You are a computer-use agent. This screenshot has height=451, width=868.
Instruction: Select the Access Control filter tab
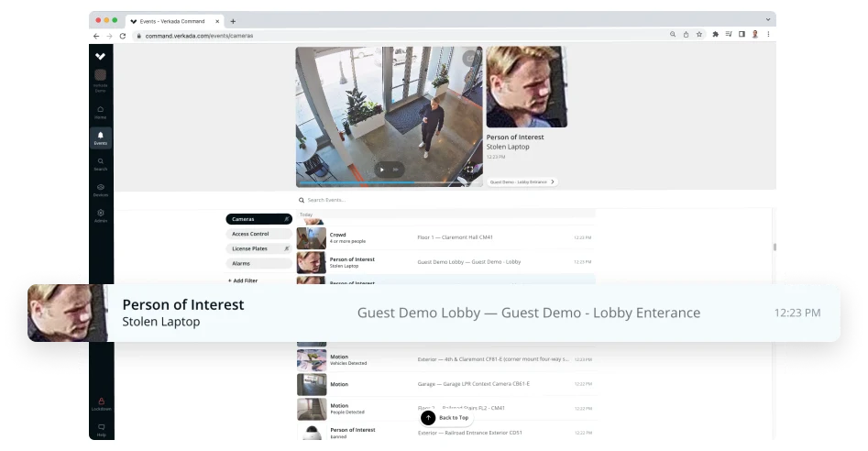[x=258, y=234]
